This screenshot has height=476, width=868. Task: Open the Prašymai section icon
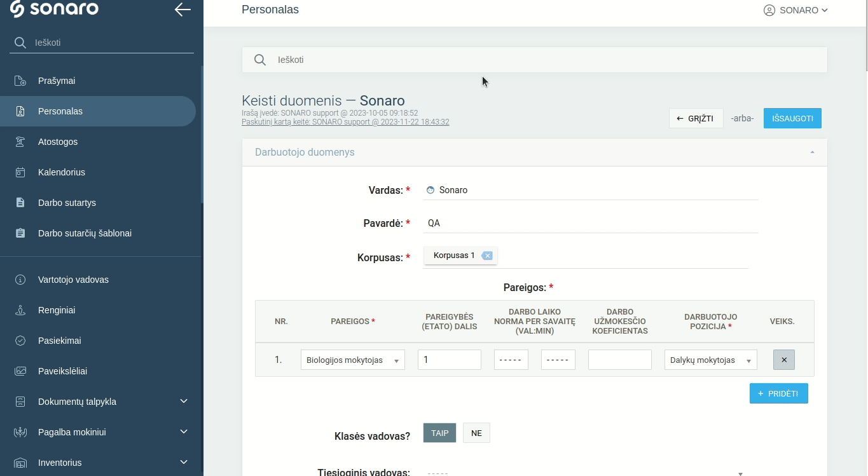click(20, 81)
